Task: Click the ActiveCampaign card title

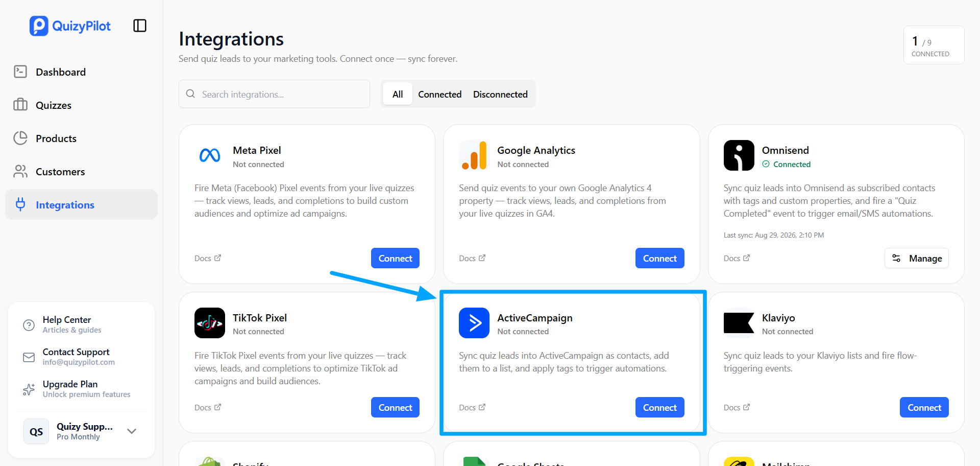Action: point(535,318)
